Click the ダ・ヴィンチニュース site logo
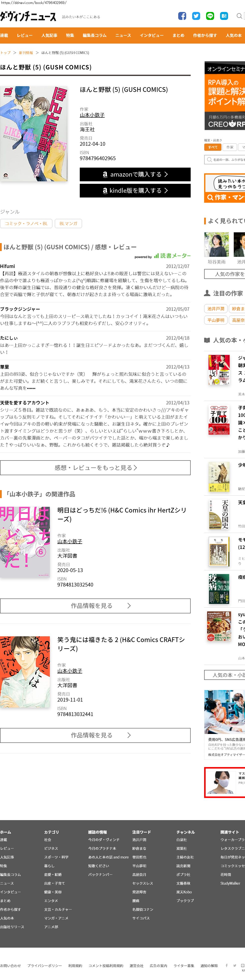 click(28, 16)
